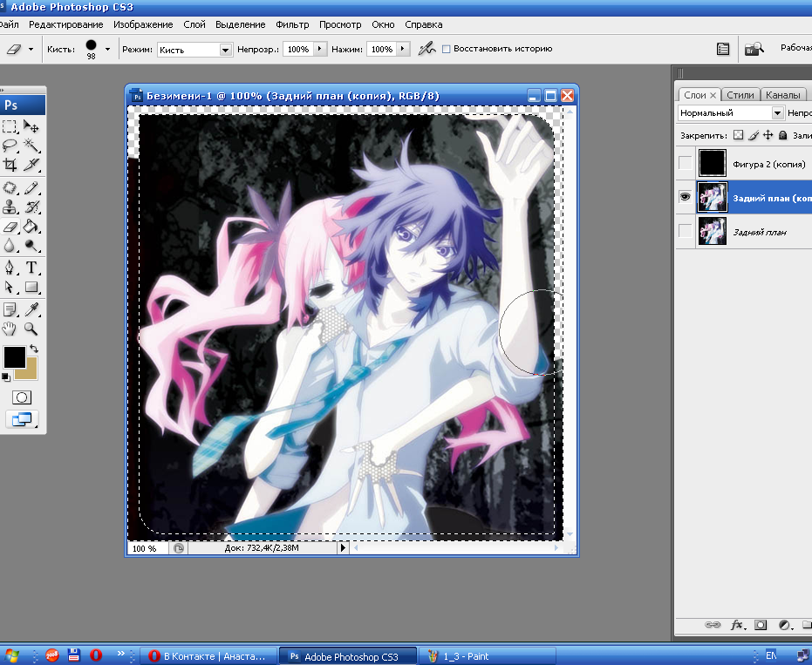Viewport: 812px width, 665px height.
Task: Select the Rectangle shape tool
Action: (31, 287)
